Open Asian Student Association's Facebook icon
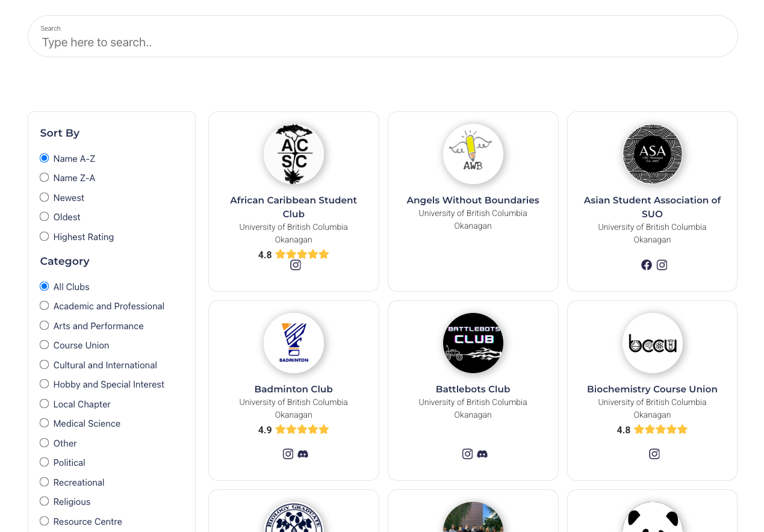 tap(647, 265)
